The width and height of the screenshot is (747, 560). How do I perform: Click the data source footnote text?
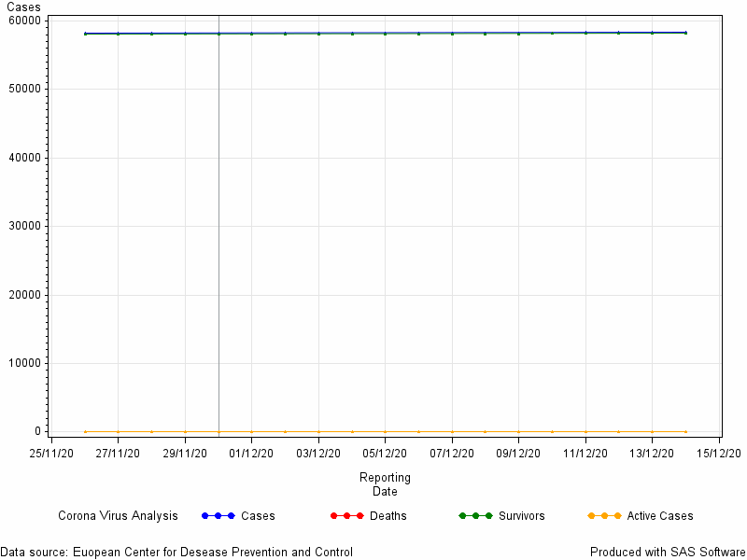click(176, 553)
